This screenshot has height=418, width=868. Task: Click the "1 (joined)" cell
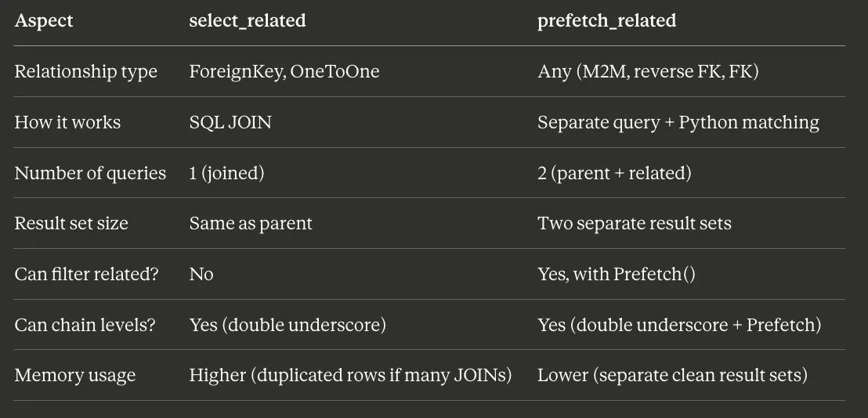(226, 173)
